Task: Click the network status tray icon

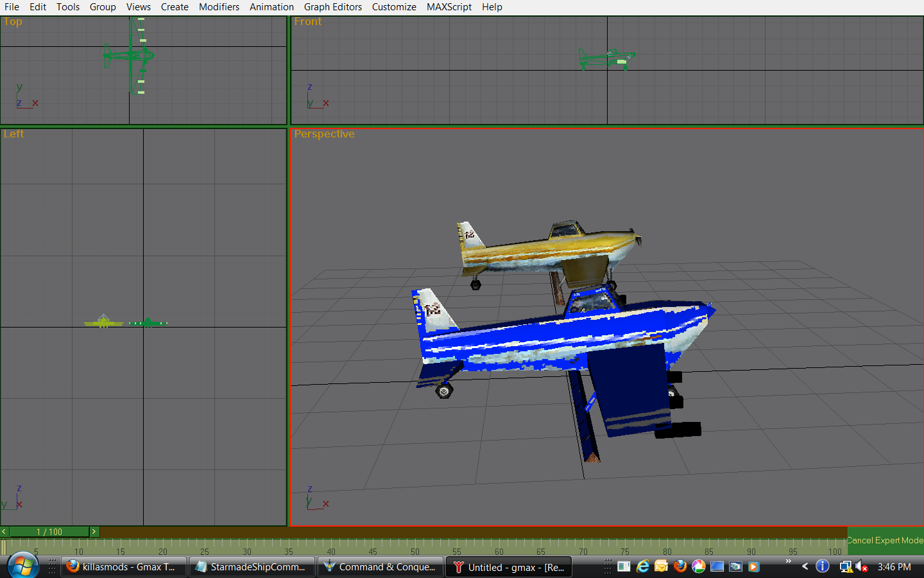Action: point(846,566)
